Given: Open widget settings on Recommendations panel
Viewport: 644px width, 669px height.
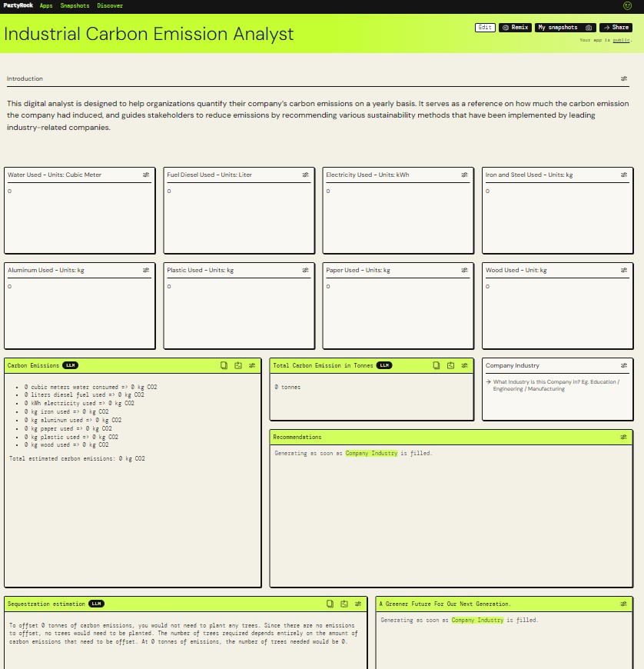Looking at the screenshot, I should pos(623,437).
